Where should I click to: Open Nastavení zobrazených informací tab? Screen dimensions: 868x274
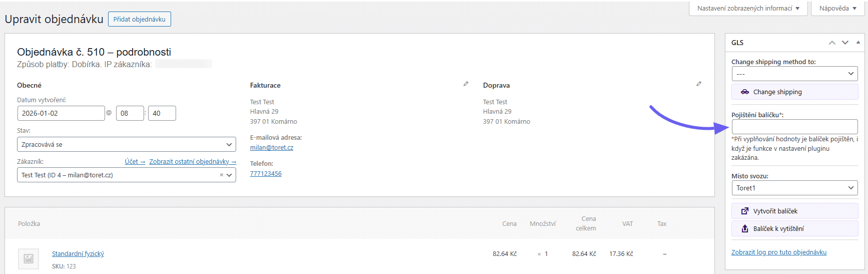(x=748, y=9)
